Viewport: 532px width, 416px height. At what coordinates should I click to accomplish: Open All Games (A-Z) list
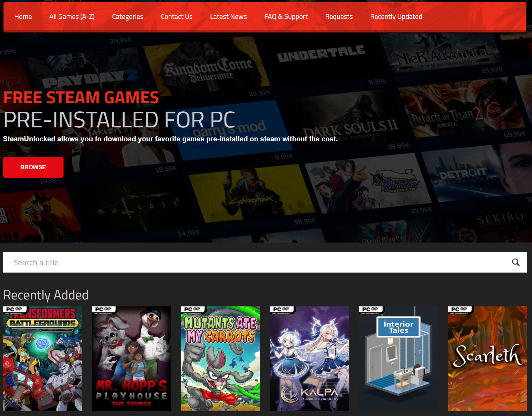coord(72,17)
